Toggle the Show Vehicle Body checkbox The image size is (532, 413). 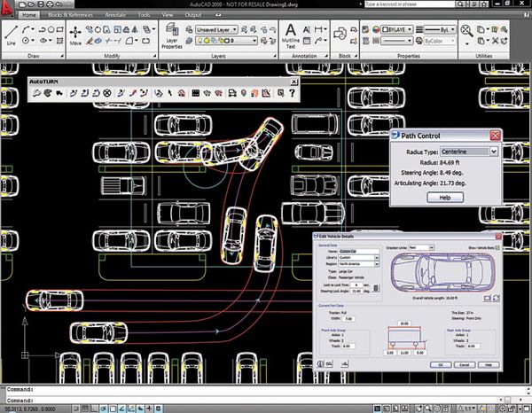(x=497, y=248)
